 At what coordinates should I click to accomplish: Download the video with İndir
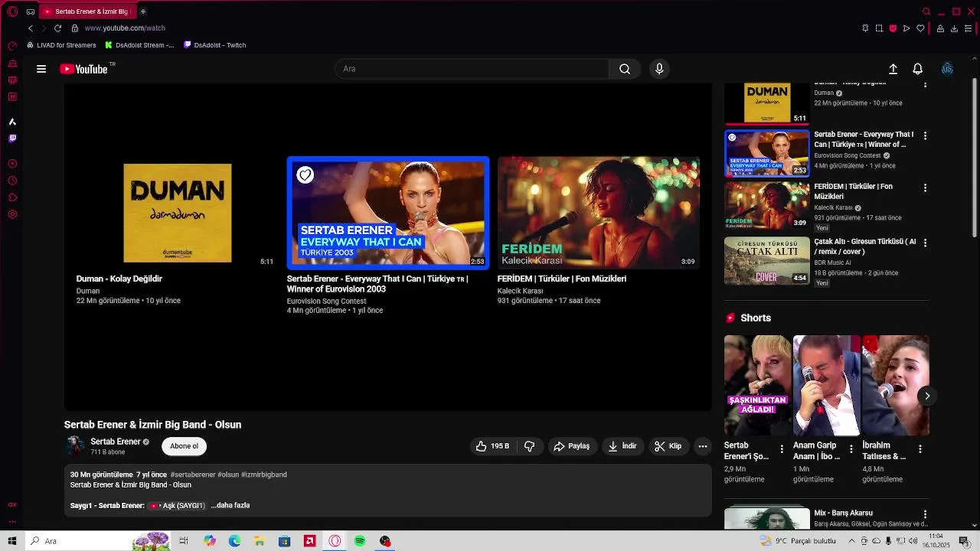(622, 446)
